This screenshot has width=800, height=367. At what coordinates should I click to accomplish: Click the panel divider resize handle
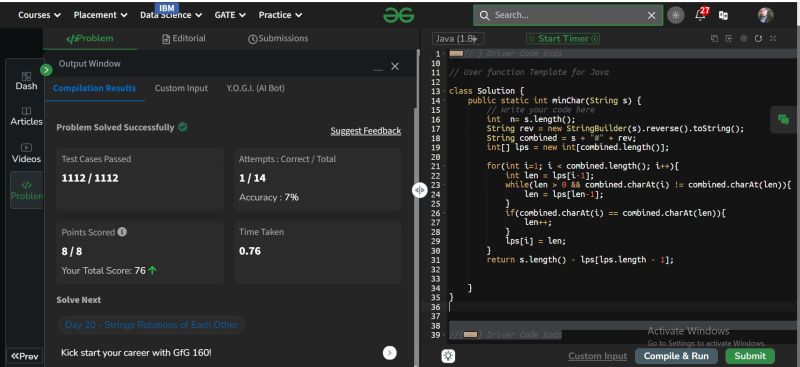point(419,190)
